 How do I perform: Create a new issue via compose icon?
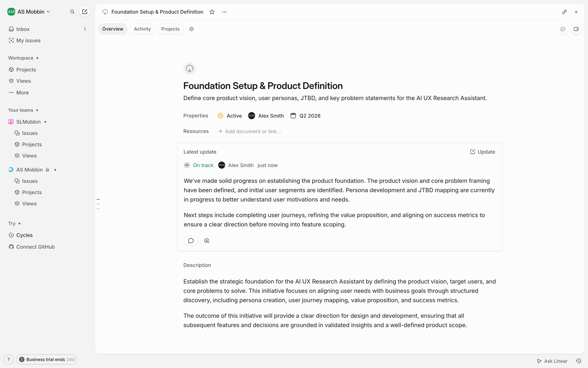[85, 12]
